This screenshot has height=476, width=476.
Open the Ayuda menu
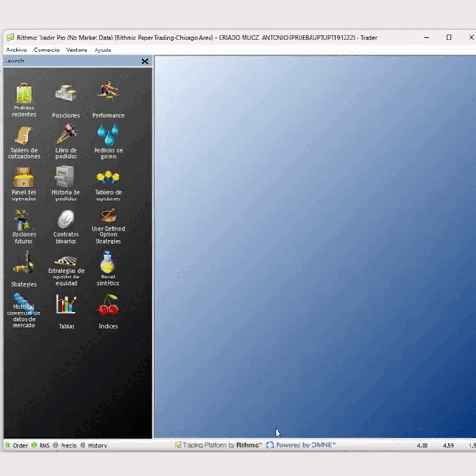pos(103,50)
